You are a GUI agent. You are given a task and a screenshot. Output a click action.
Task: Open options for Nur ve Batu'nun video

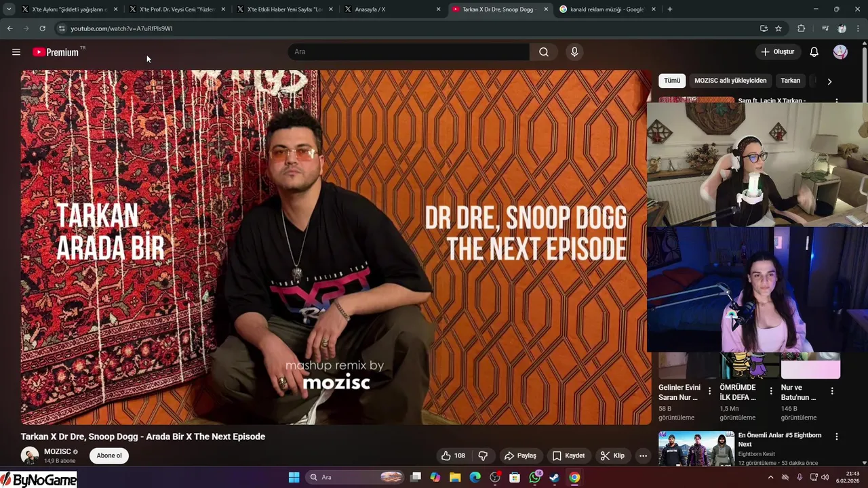coord(832,391)
